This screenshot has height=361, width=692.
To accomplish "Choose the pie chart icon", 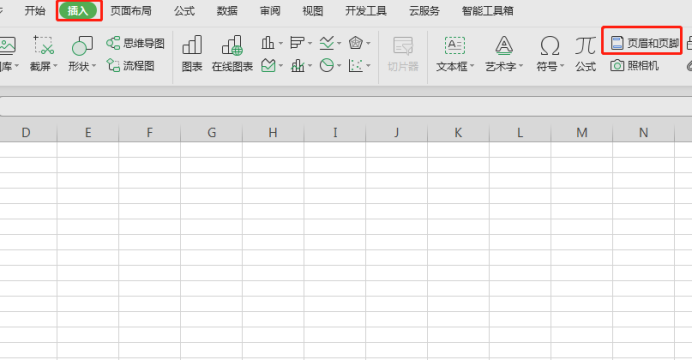I will (x=327, y=66).
